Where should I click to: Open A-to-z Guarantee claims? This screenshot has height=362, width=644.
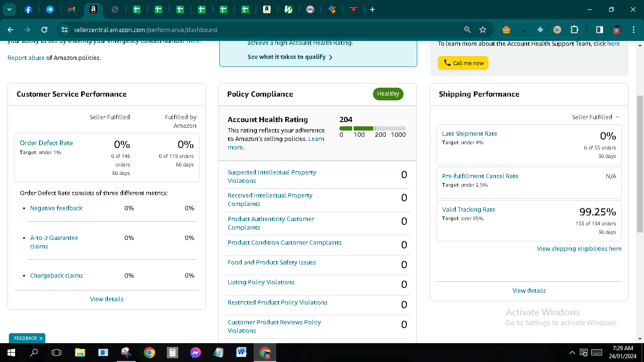pos(54,242)
